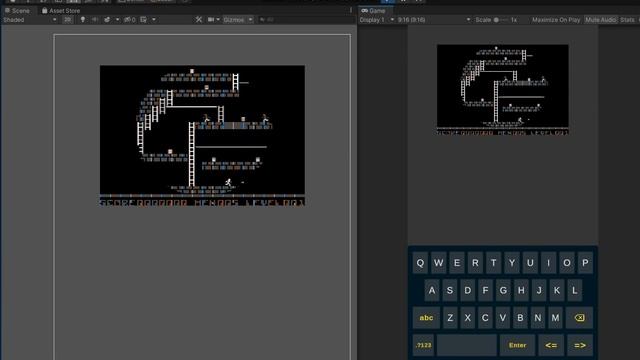Image resolution: width=640 pixels, height=360 pixels.
Task: Tap the F key
Action: click(485, 290)
